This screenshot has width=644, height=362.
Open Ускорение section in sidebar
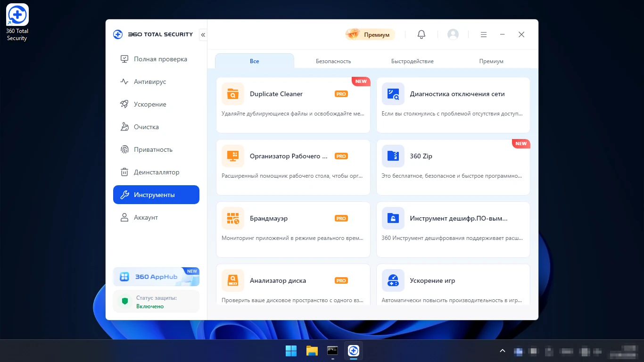pyautogui.click(x=156, y=104)
